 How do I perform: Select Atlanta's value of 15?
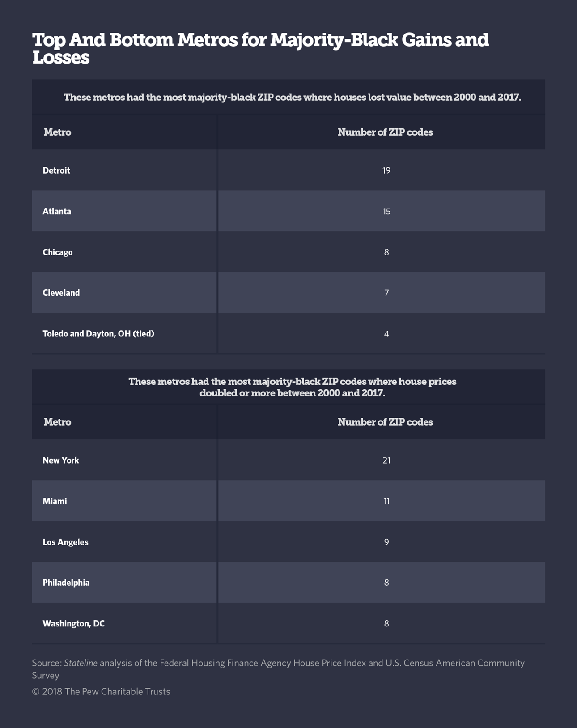pos(386,211)
